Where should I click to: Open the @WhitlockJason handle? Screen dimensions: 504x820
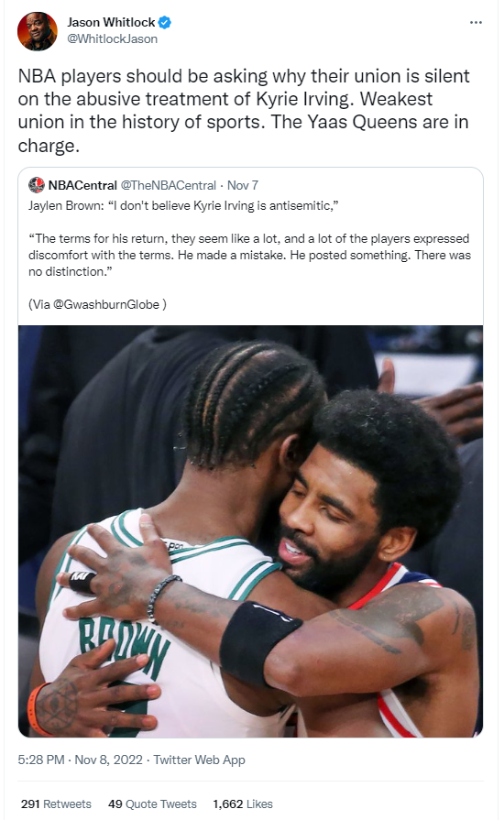pyautogui.click(x=112, y=39)
